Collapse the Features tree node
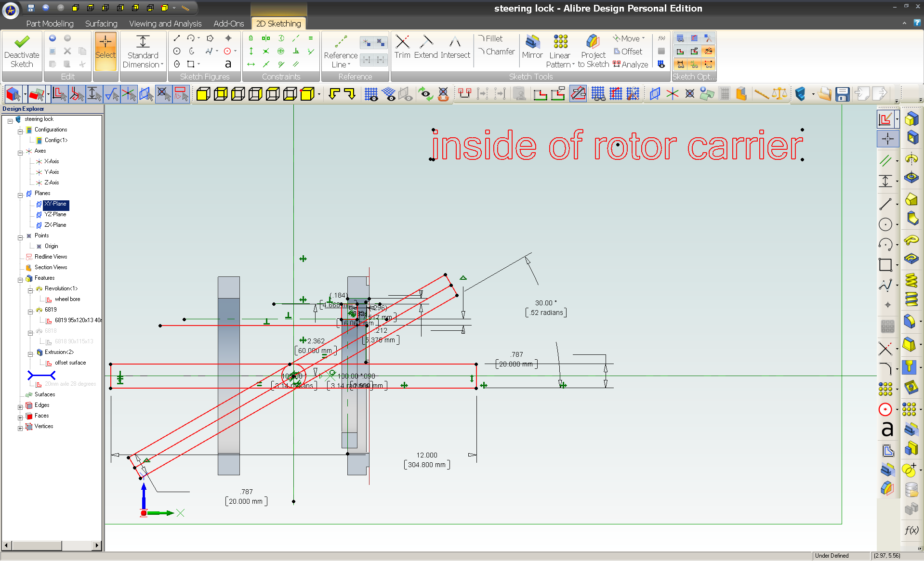Viewport: 924px width, 561px height. tap(20, 280)
